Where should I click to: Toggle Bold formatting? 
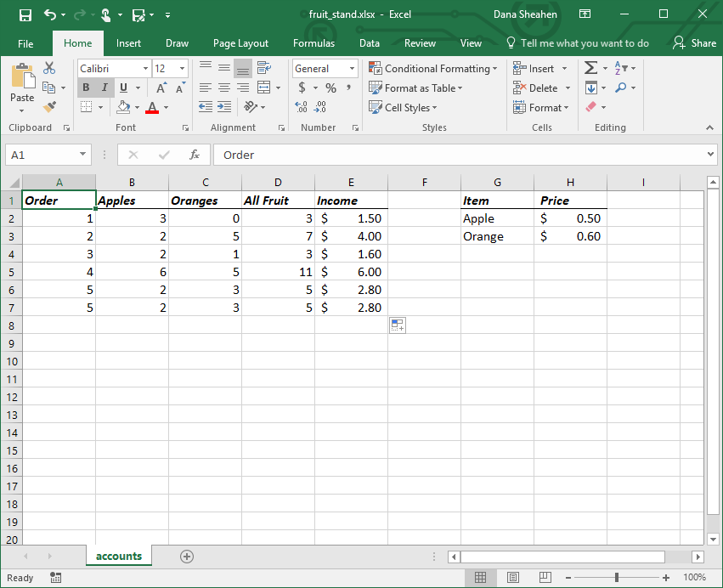pyautogui.click(x=86, y=88)
